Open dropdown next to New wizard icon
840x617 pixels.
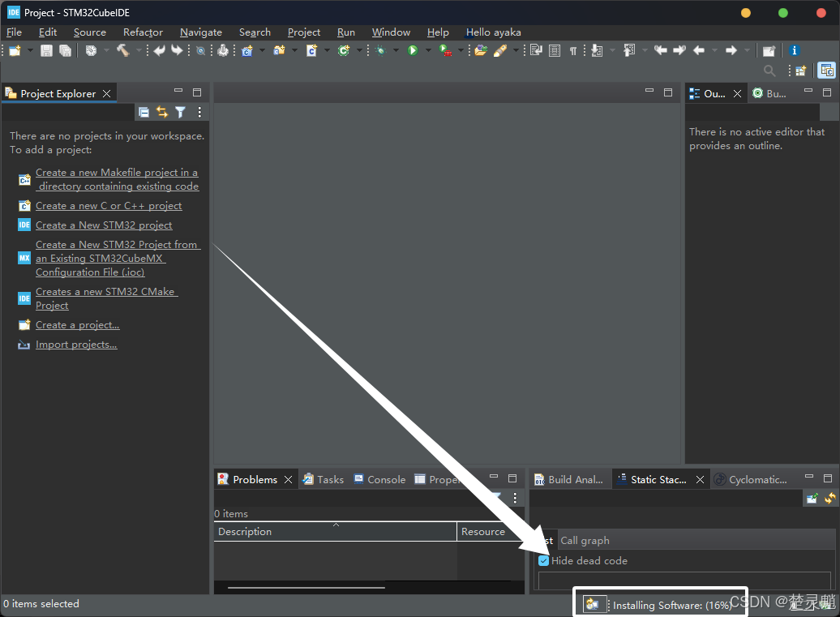[x=30, y=50]
